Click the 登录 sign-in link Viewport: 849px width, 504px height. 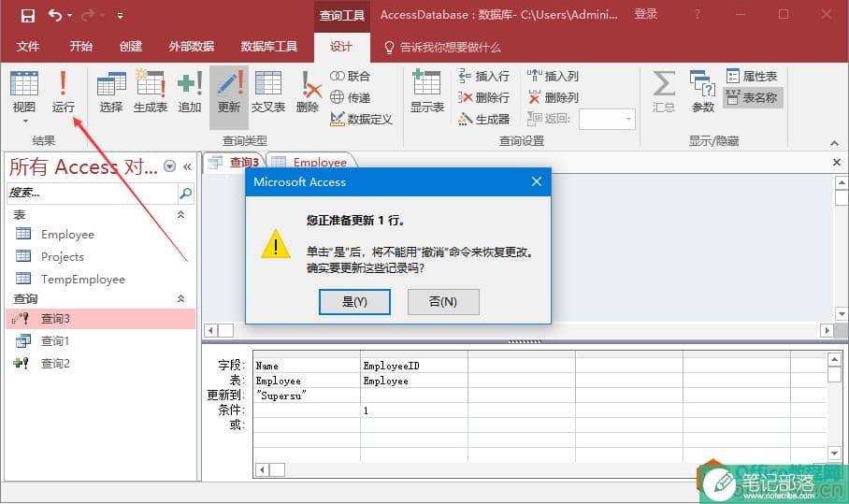(x=645, y=15)
